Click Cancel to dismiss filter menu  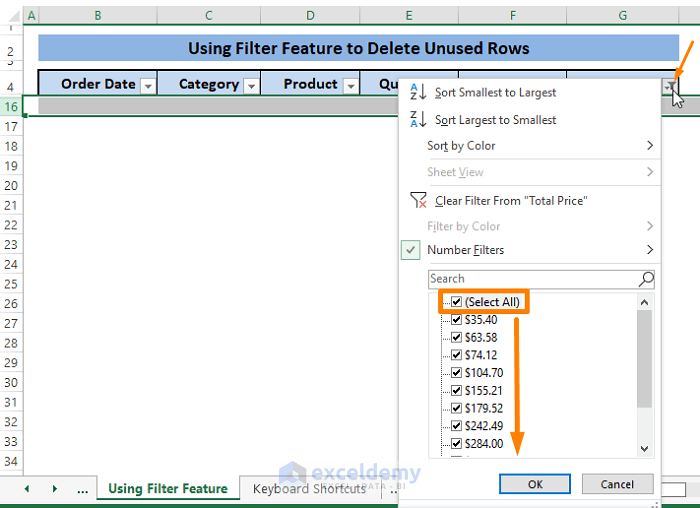617,484
